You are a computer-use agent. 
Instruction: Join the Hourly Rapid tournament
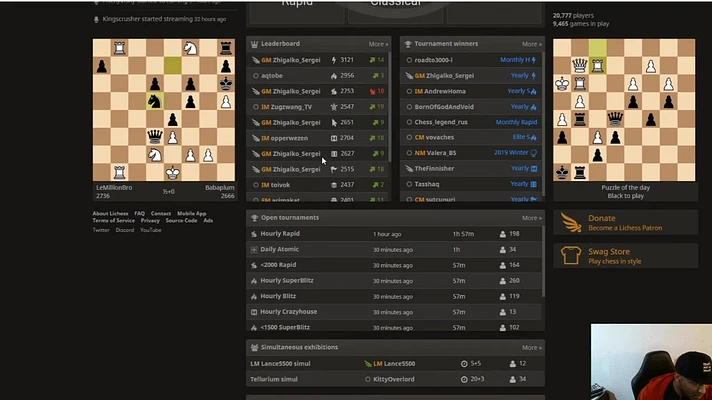(x=394, y=234)
